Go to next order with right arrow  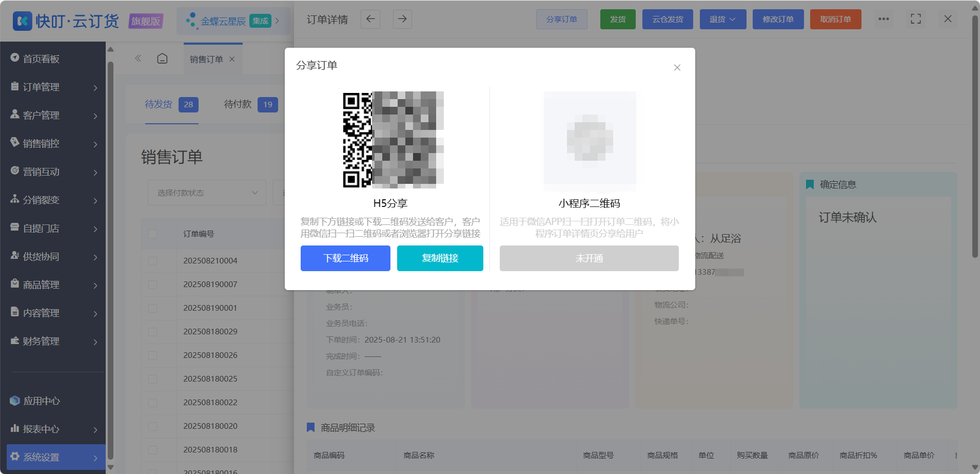[402, 19]
